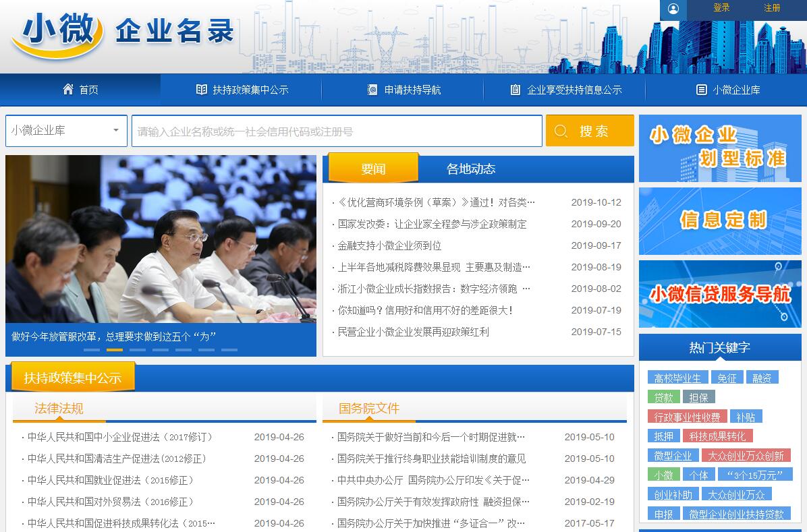Click the magnifier icon in search button

click(x=561, y=131)
